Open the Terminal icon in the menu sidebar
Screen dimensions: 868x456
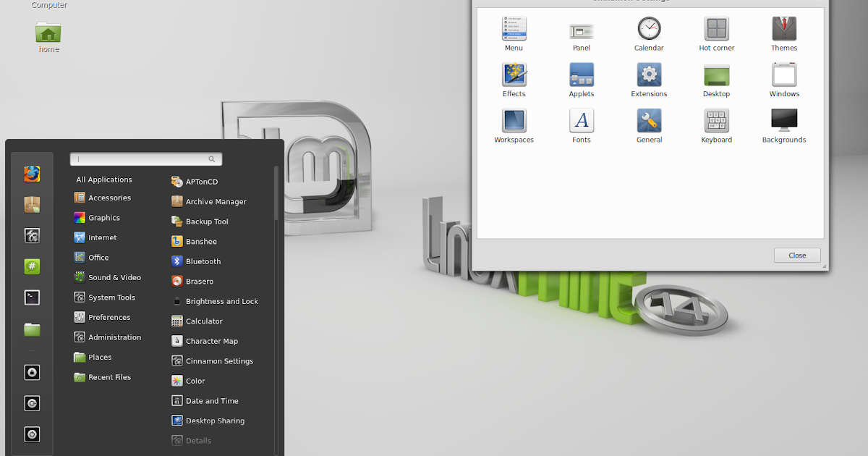tap(32, 297)
